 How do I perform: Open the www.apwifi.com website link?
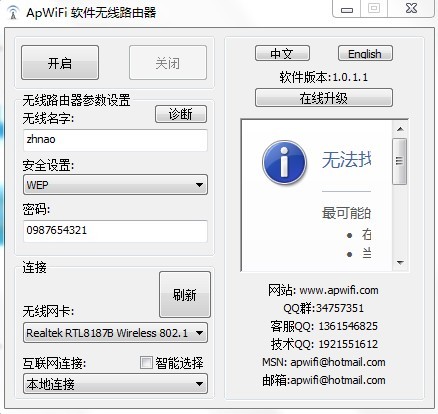click(x=339, y=290)
